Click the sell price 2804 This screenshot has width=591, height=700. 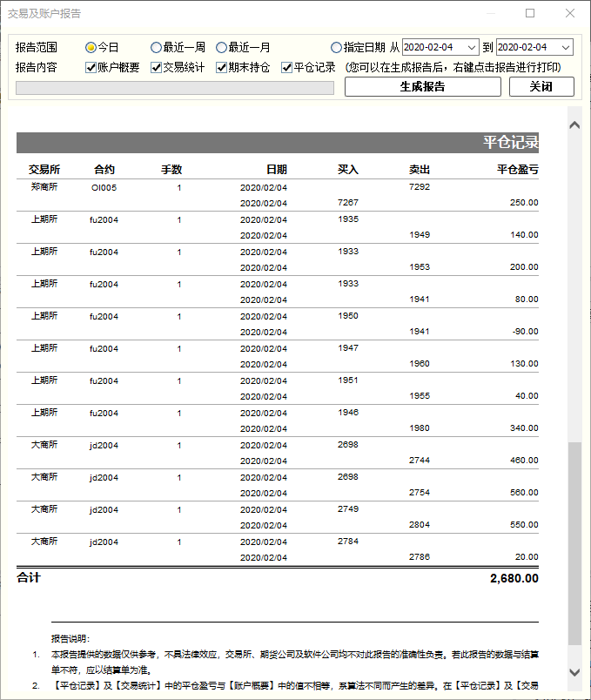click(x=420, y=524)
